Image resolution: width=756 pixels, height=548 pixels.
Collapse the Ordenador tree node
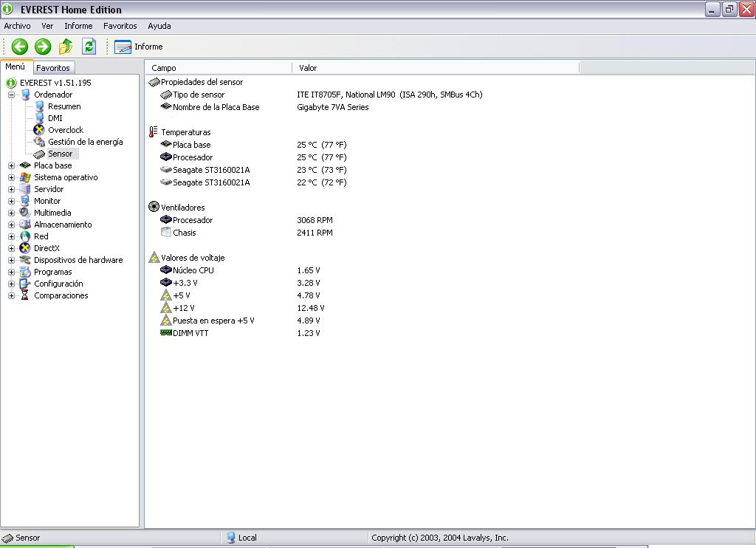tap(12, 95)
